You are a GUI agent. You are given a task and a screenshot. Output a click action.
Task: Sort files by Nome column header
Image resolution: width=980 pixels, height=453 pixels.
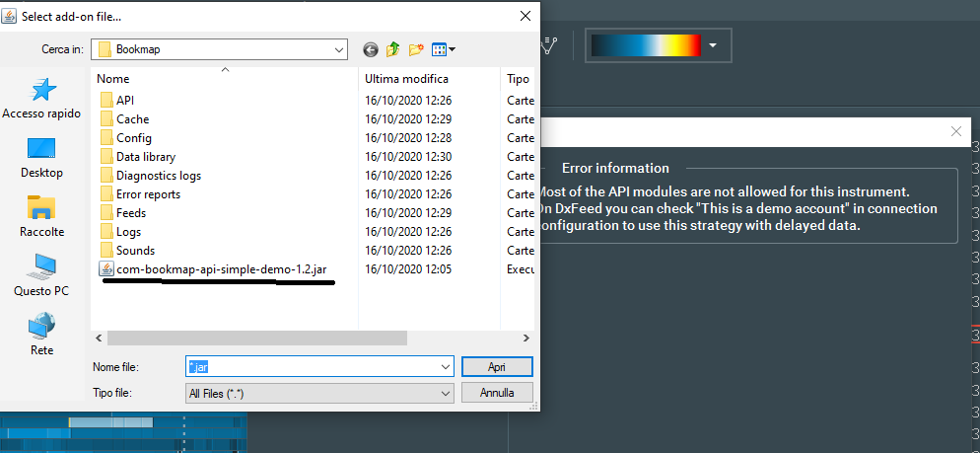pos(113,78)
